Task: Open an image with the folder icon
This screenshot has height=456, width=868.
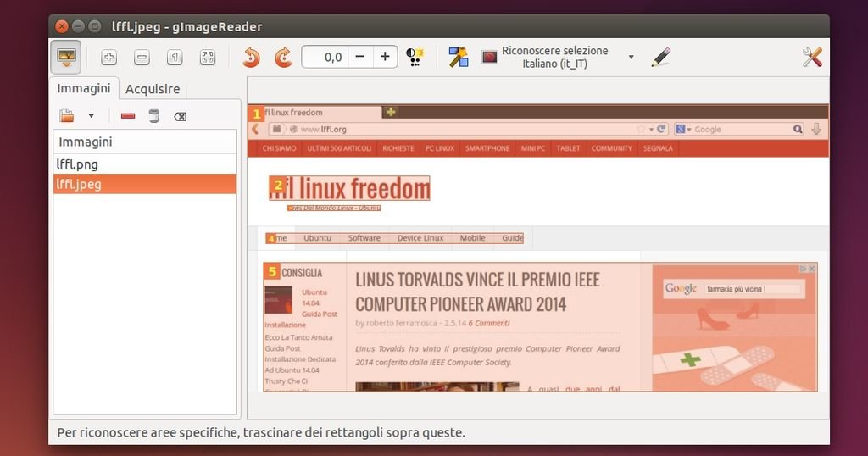Action: pos(67,116)
